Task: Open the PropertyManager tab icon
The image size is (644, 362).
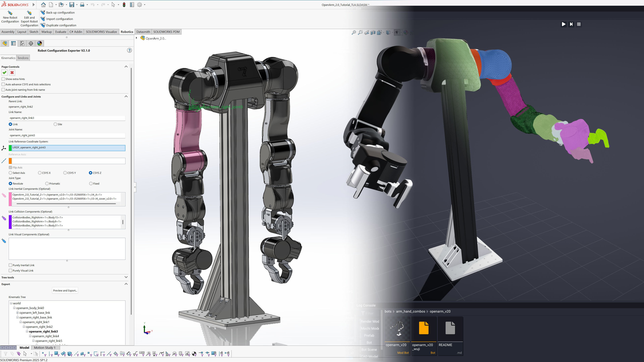Action: click(13, 43)
